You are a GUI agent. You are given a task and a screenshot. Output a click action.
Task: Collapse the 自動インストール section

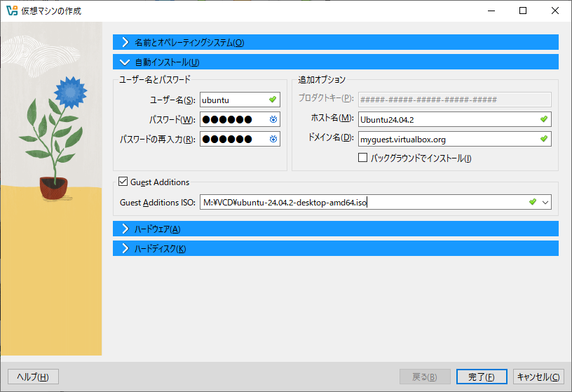tap(336, 62)
